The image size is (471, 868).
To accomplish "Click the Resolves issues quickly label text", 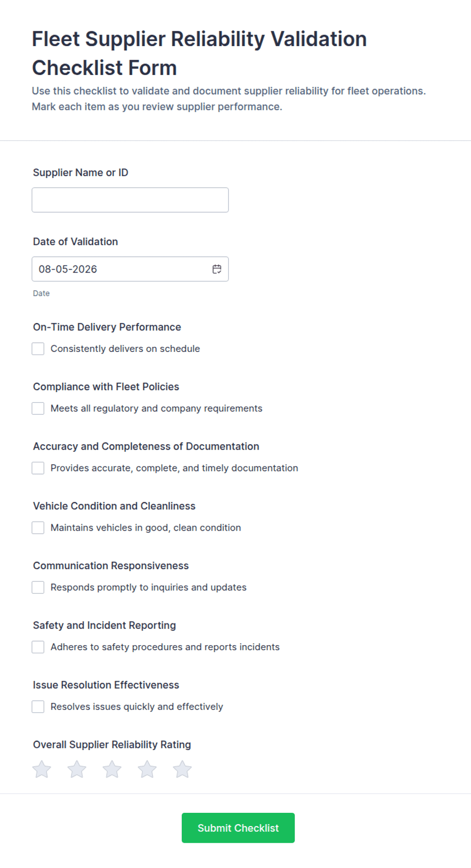I will point(137,706).
